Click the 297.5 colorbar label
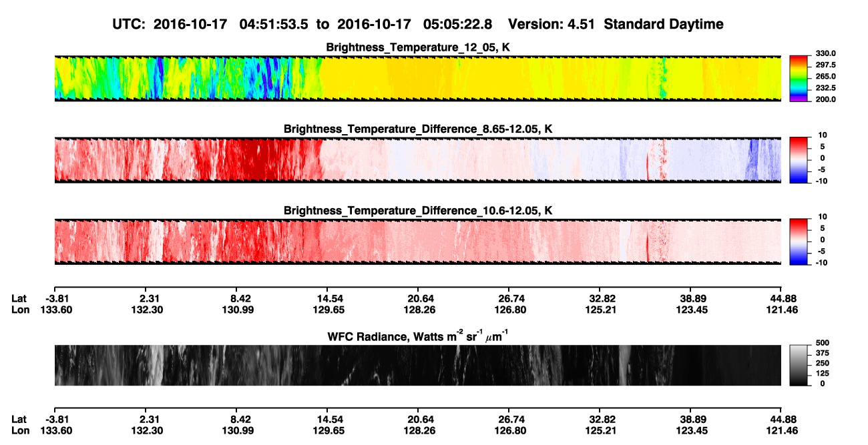Image resolution: width=868 pixels, height=445 pixels. coord(825,65)
